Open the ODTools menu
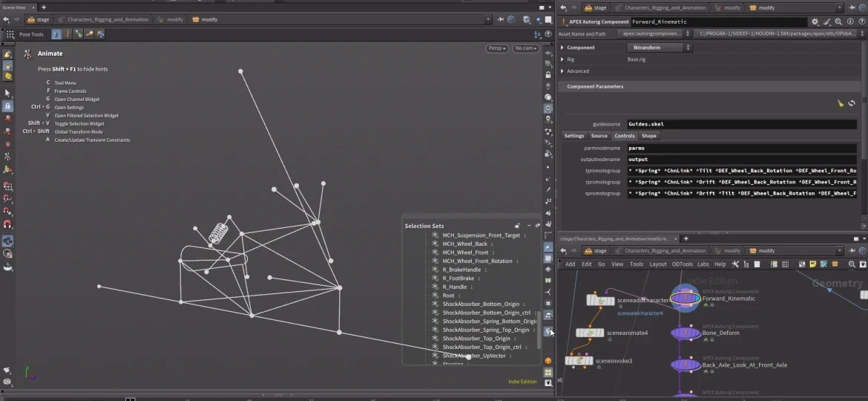The width and height of the screenshot is (868, 401). coord(682,264)
